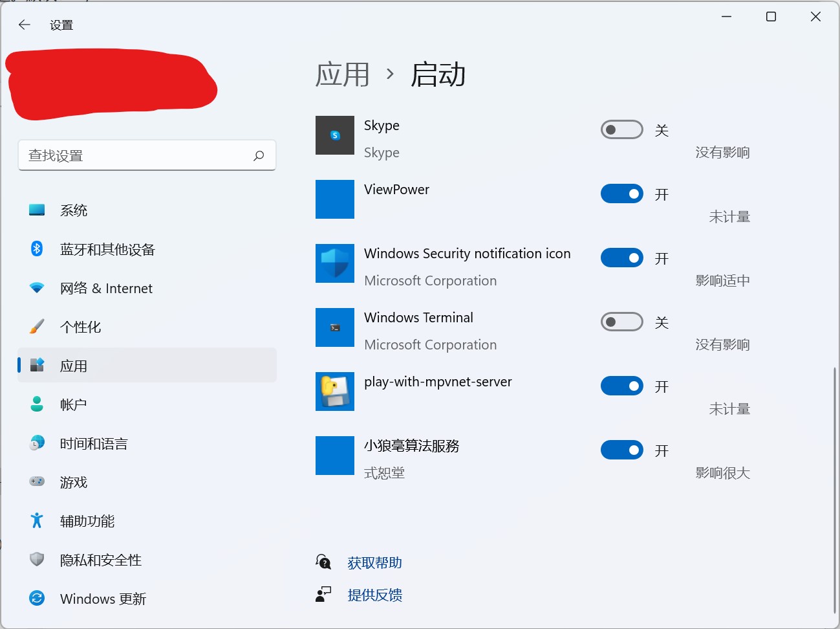Select 帐户 in the sidebar

[147, 404]
